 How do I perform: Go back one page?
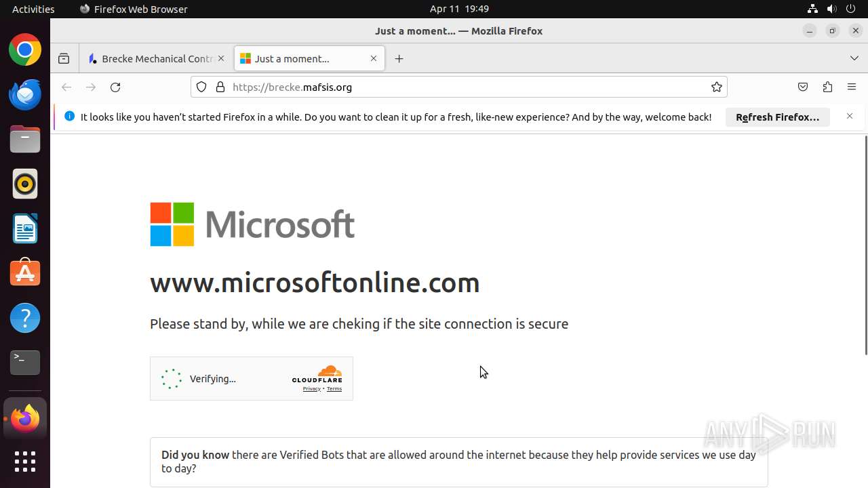coord(66,87)
